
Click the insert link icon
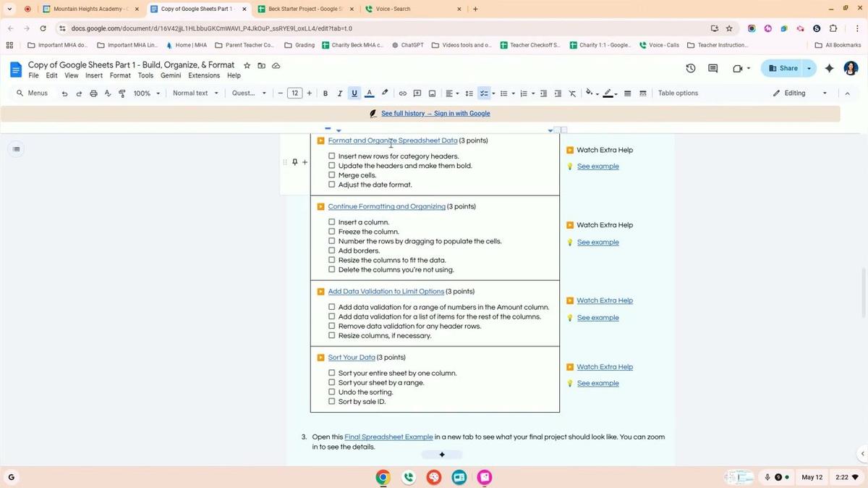click(403, 93)
